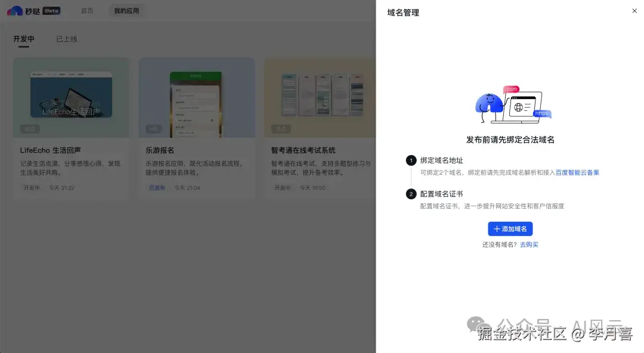This screenshot has width=644, height=353.
Task: Click the H5 badge on 乐游报名 card
Action: (153, 129)
